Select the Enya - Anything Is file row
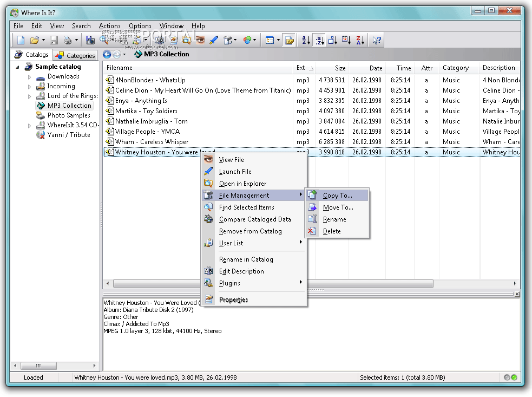Screen dimensions: 532x397 coord(312,101)
